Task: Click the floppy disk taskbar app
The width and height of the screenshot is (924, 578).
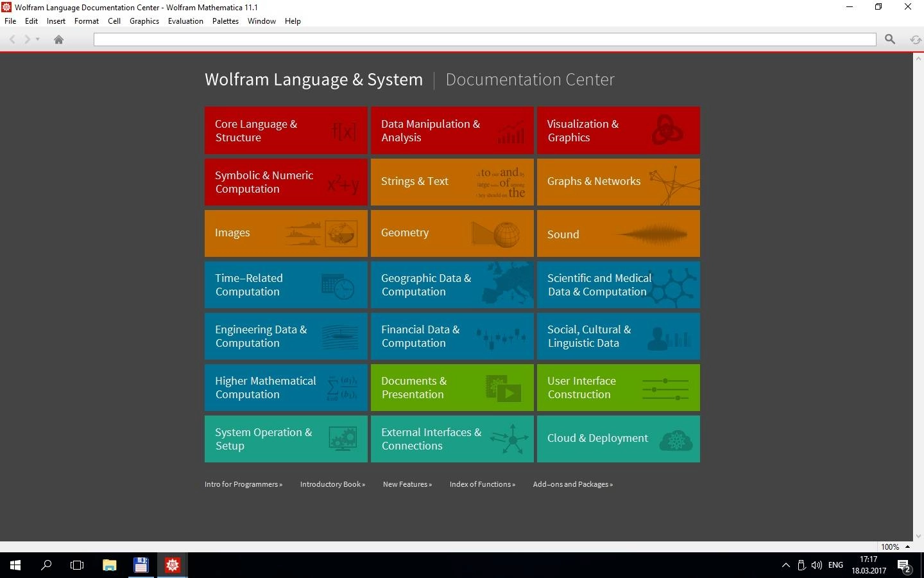Action: coord(141,565)
